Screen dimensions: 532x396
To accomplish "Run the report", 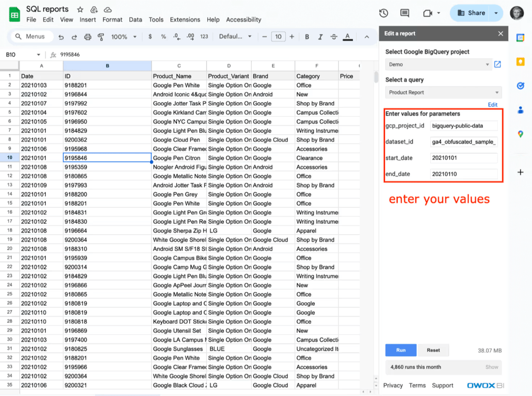I will pyautogui.click(x=401, y=350).
